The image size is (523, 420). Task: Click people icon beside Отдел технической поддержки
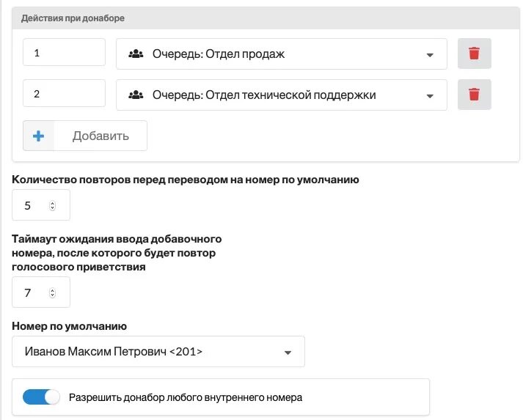136,95
